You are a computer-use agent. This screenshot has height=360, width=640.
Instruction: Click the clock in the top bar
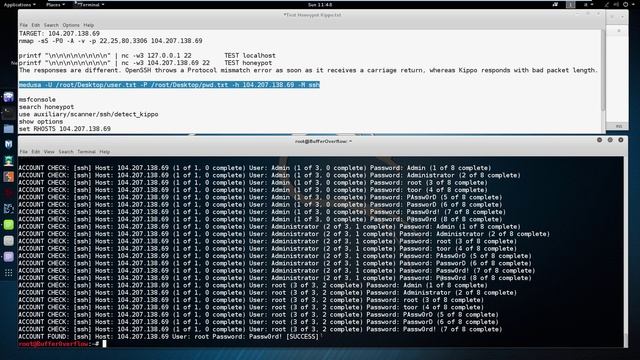(320, 5)
